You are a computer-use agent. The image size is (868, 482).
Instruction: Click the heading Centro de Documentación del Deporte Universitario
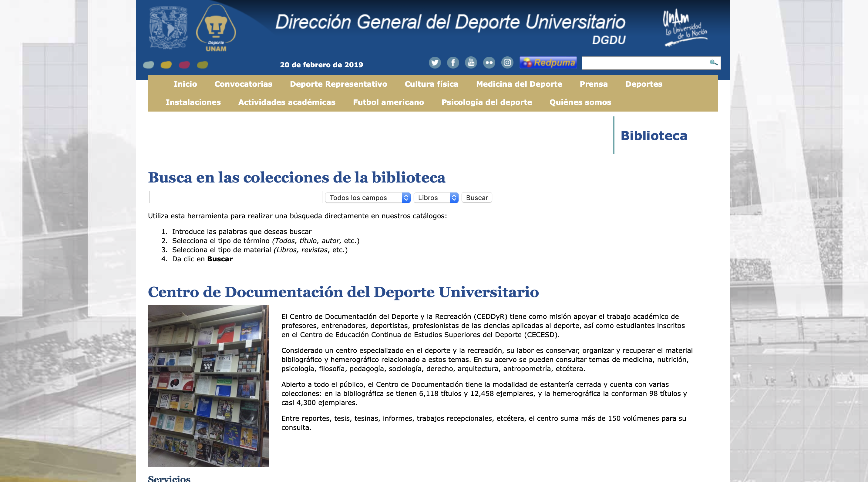[x=343, y=292]
